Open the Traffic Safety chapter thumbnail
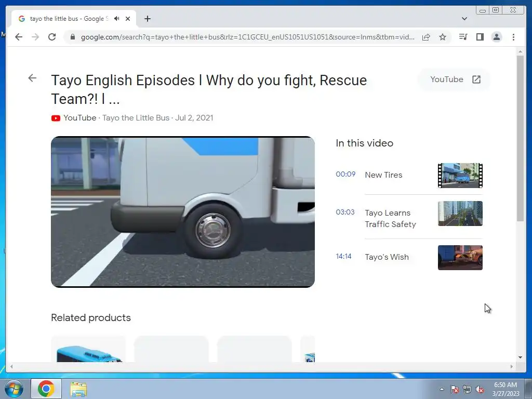This screenshot has height=399, width=532. [x=460, y=214]
